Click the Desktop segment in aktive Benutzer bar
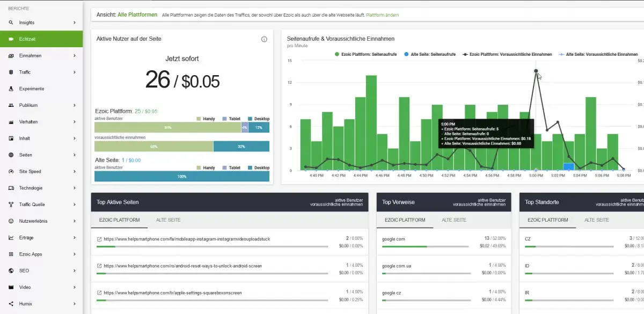This screenshot has width=644, height=314. coord(259,127)
